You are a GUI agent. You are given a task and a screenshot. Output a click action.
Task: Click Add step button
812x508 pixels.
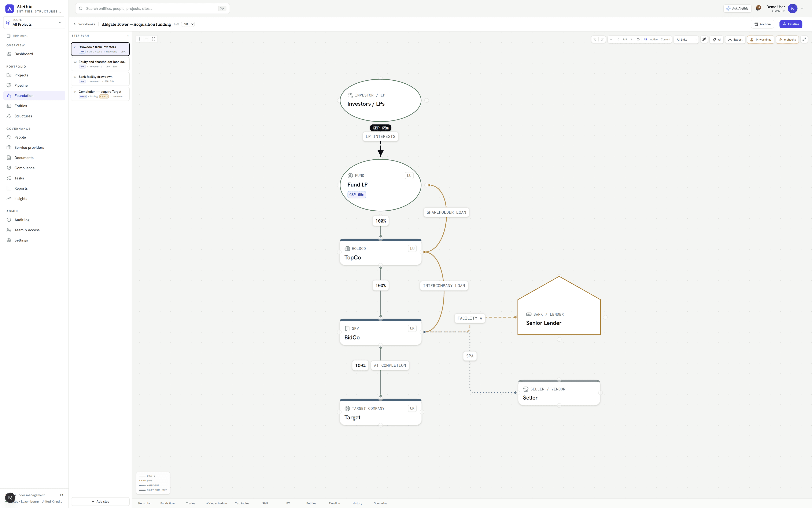coord(100,502)
